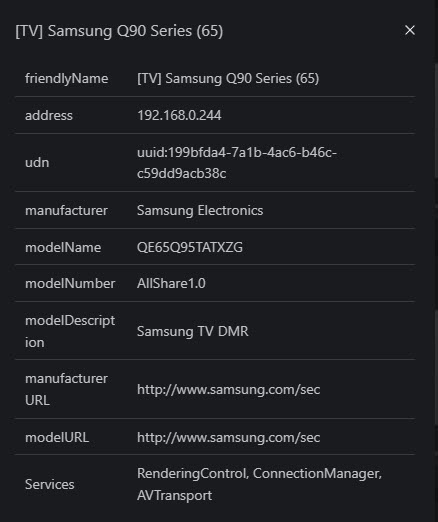Click the modelName row label

[x=63, y=247]
